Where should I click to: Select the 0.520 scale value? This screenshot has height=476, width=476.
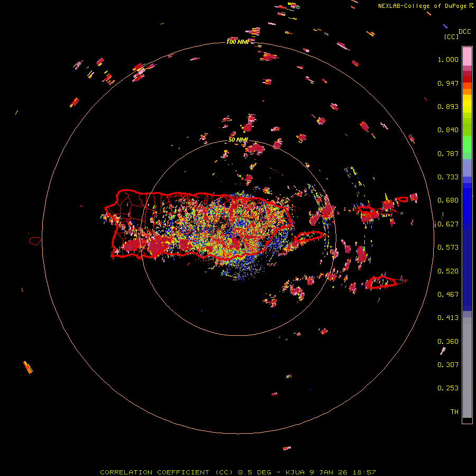(x=448, y=271)
